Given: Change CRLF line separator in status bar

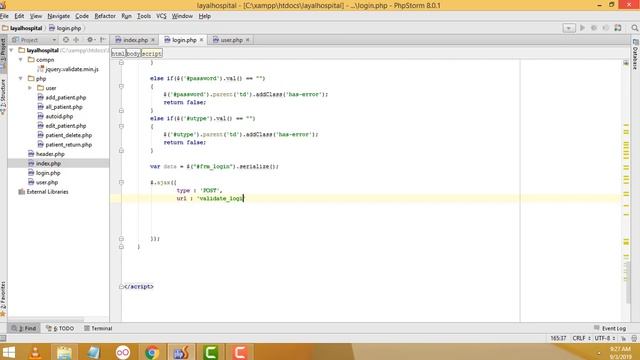Looking at the screenshot, I should coord(581,338).
